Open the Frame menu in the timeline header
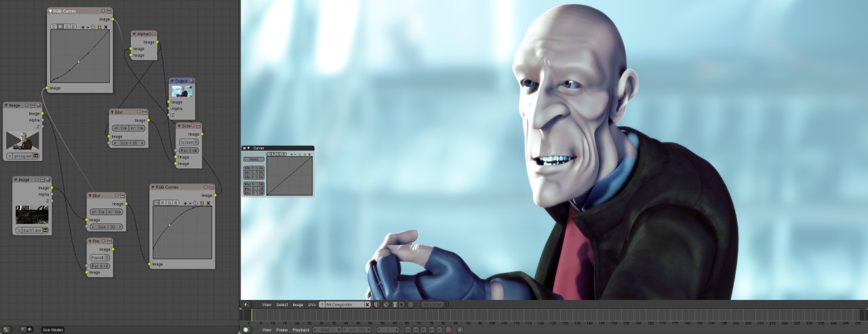Screen dimensions: 868x334 (281, 330)
